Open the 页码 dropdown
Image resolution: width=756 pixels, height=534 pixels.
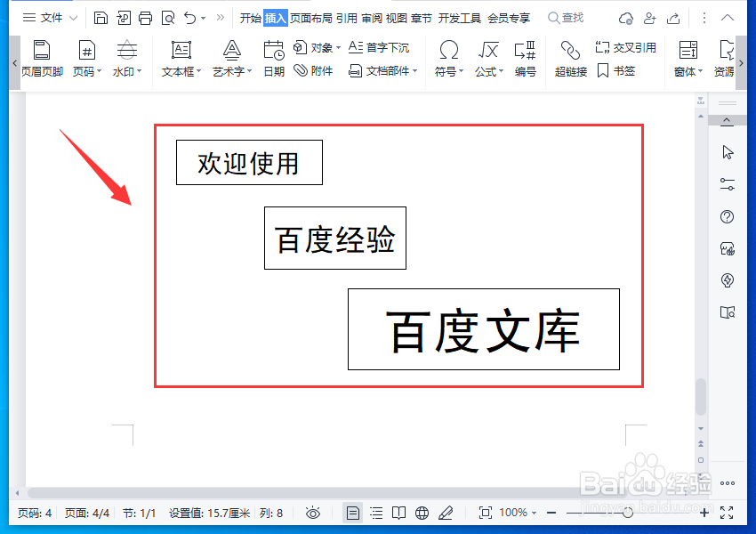click(x=87, y=59)
